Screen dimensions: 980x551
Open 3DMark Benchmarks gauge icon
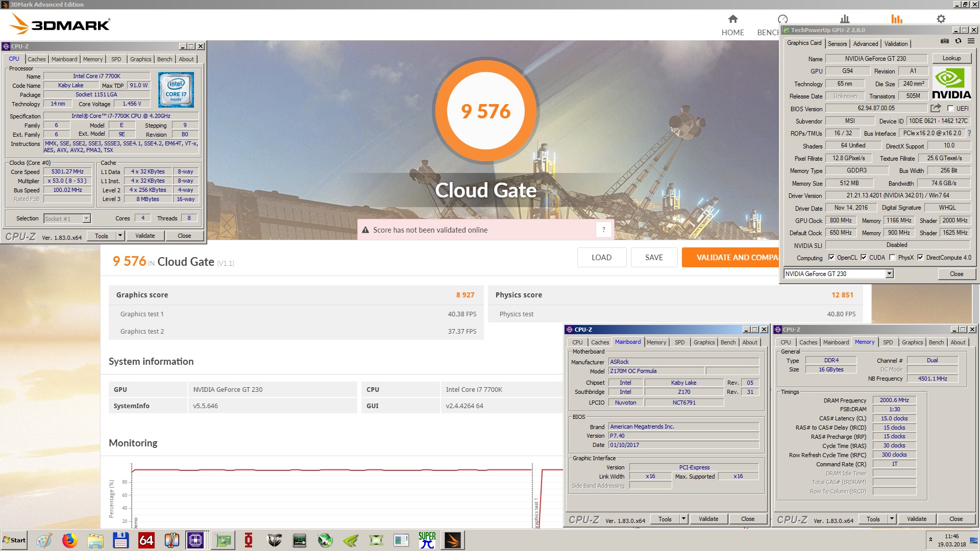[x=782, y=19]
